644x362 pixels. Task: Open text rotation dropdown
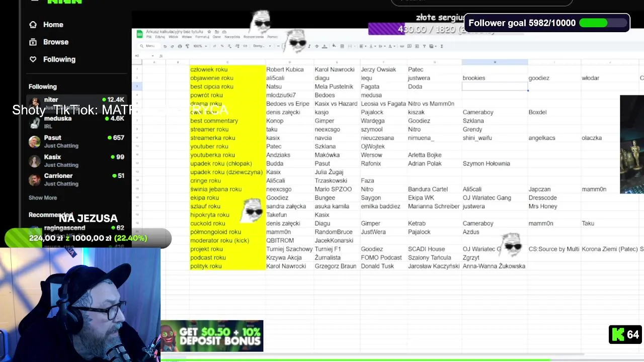pos(391,46)
